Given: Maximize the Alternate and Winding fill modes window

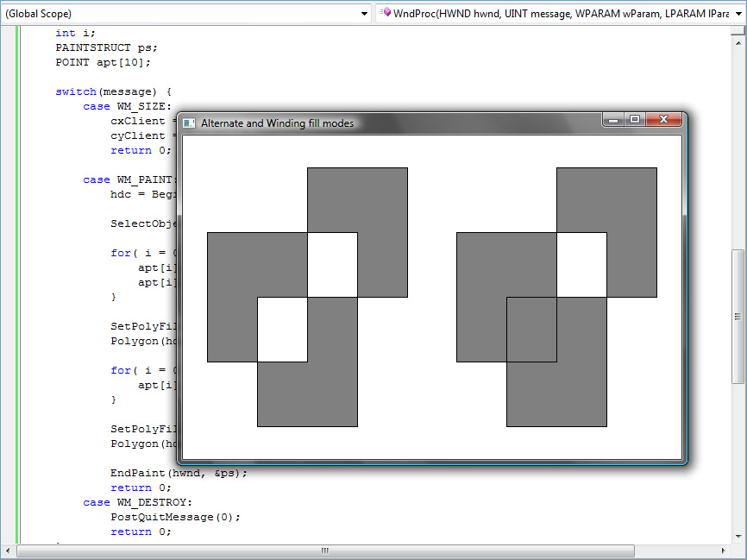Looking at the screenshot, I should pyautogui.click(x=635, y=120).
